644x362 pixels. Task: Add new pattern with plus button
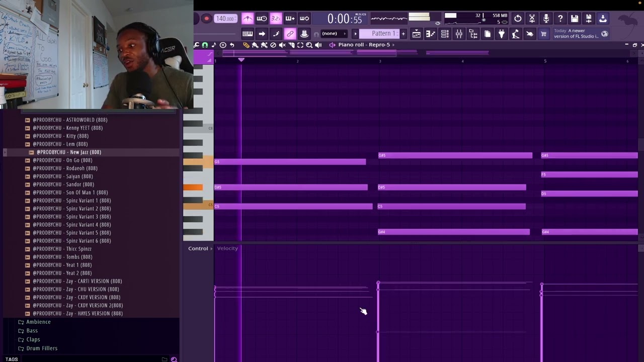point(403,34)
